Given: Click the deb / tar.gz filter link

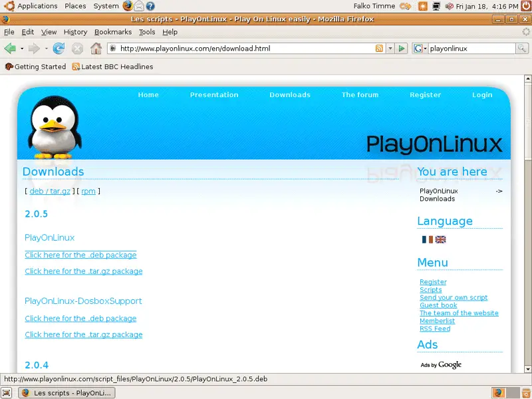Looking at the screenshot, I should pyautogui.click(x=50, y=191).
